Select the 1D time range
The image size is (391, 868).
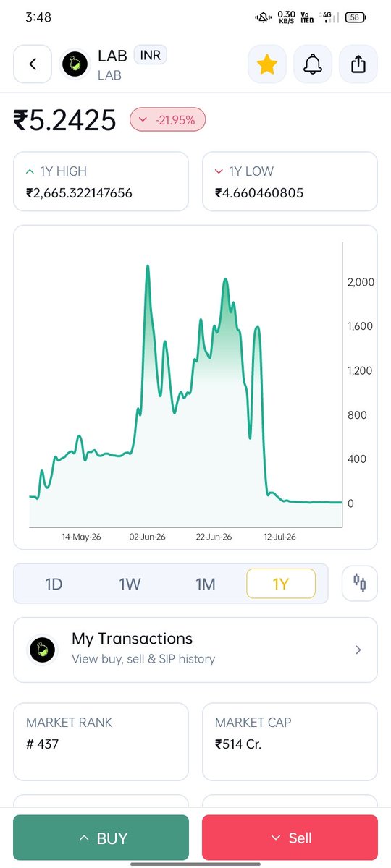[54, 584]
